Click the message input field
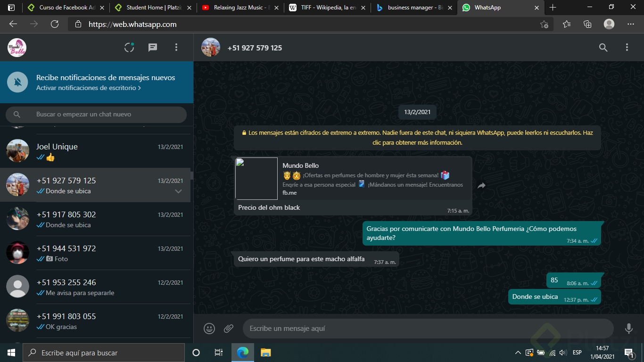 point(428,329)
